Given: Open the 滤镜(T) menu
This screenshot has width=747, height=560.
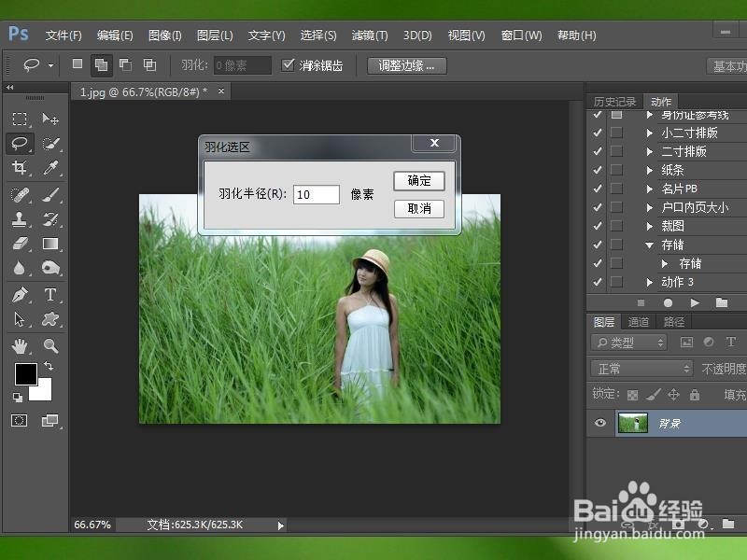Looking at the screenshot, I should (x=369, y=35).
